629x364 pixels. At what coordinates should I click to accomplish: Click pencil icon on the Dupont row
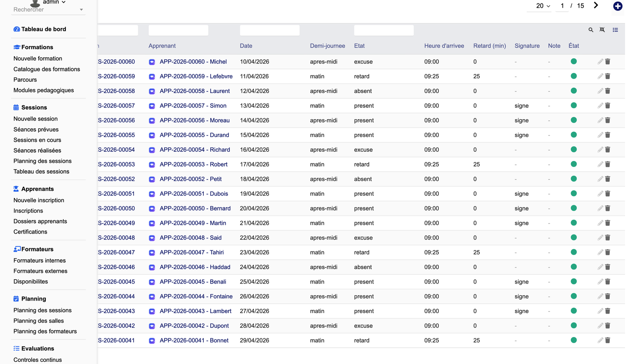[600, 326]
